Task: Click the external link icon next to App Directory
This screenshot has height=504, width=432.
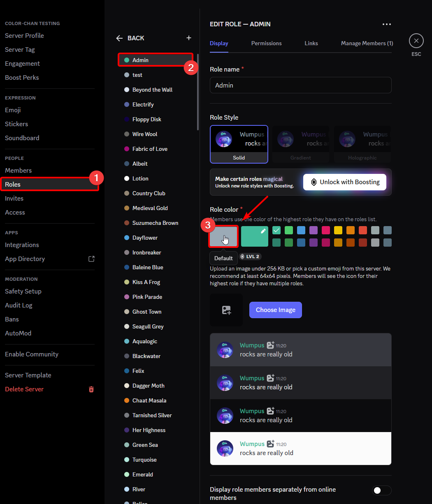Action: pos(91,259)
